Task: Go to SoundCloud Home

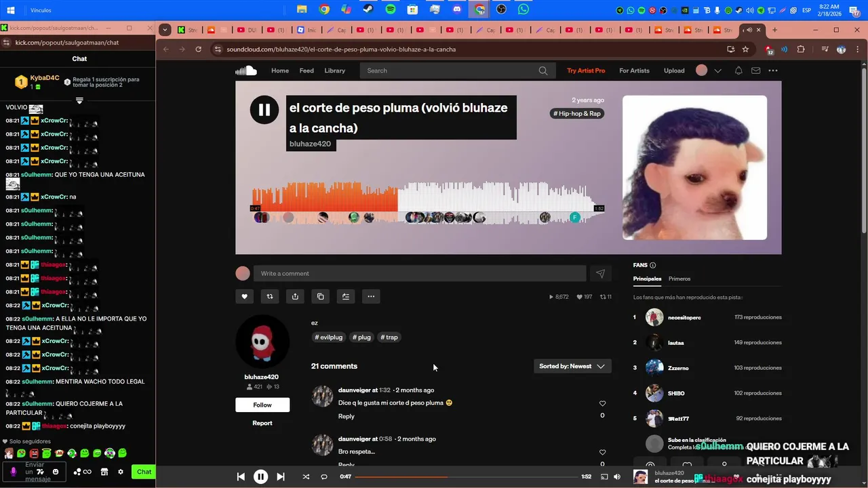Action: click(x=280, y=70)
